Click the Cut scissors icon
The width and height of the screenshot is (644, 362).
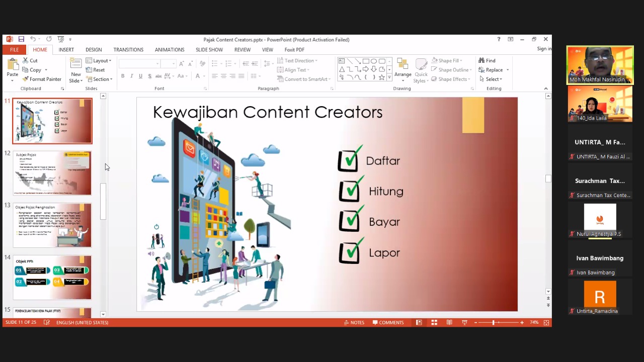(x=26, y=61)
